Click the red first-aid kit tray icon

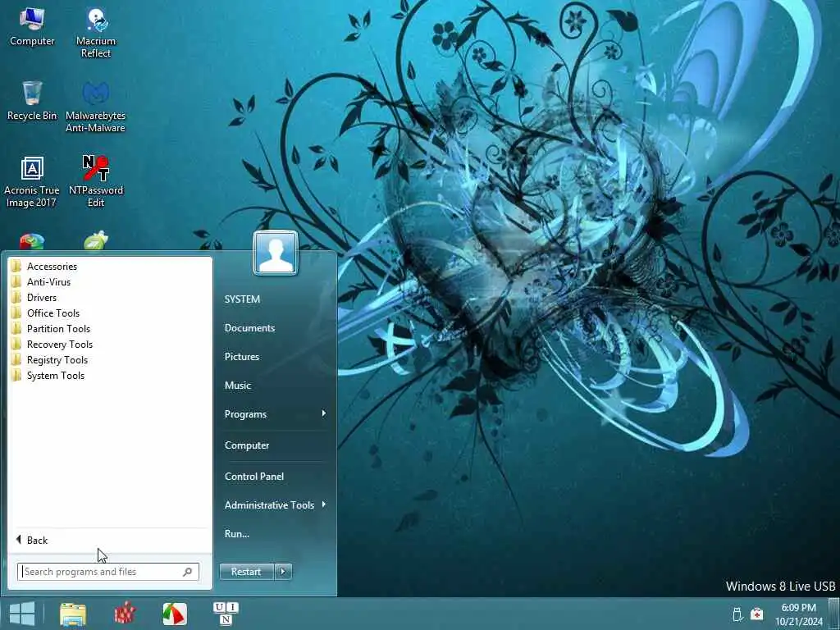click(756, 614)
